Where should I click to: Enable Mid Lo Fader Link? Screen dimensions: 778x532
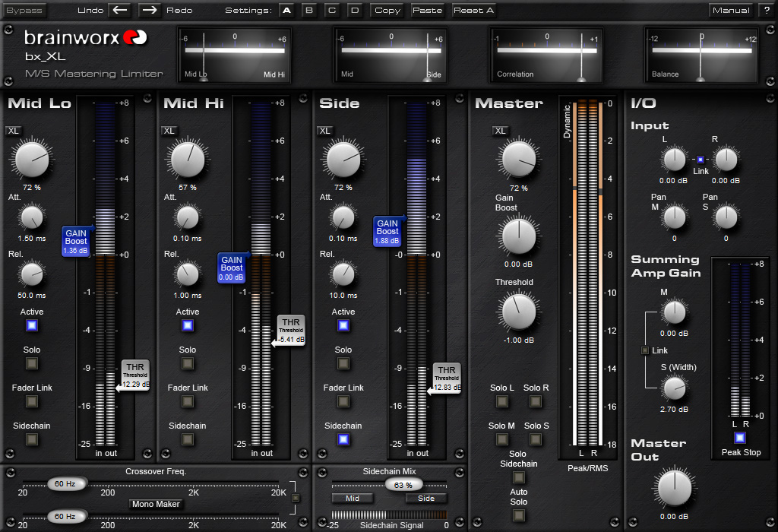click(x=32, y=401)
